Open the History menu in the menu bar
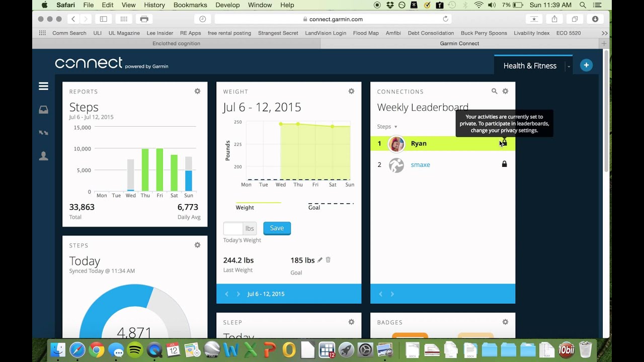This screenshot has height=362, width=644. (x=154, y=5)
